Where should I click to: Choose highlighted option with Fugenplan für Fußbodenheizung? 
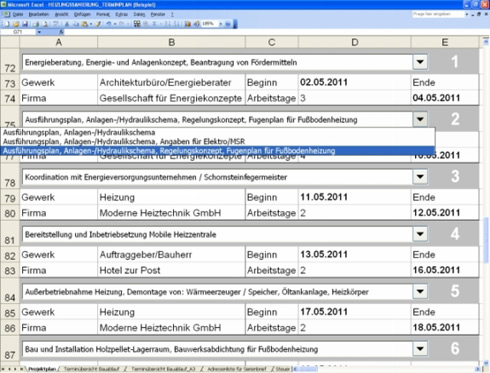[x=217, y=151]
